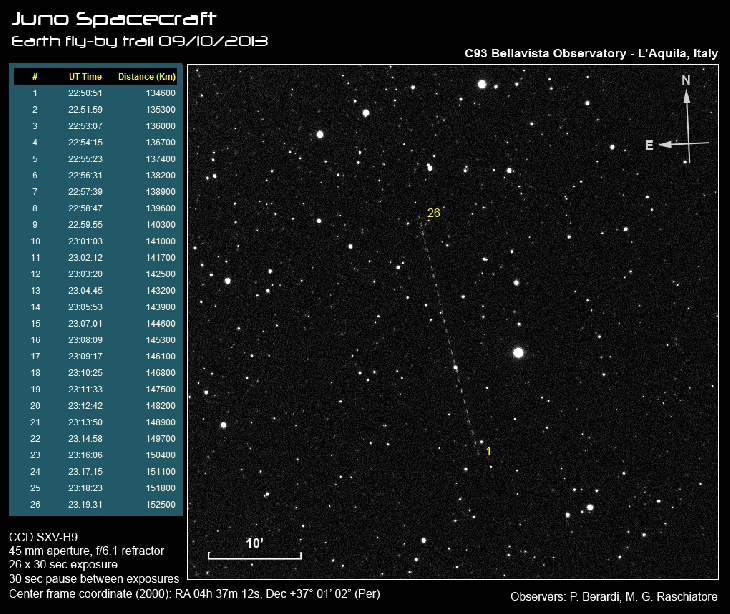Click the observers credit text
The width and height of the screenshot is (730, 614).
[x=613, y=597]
